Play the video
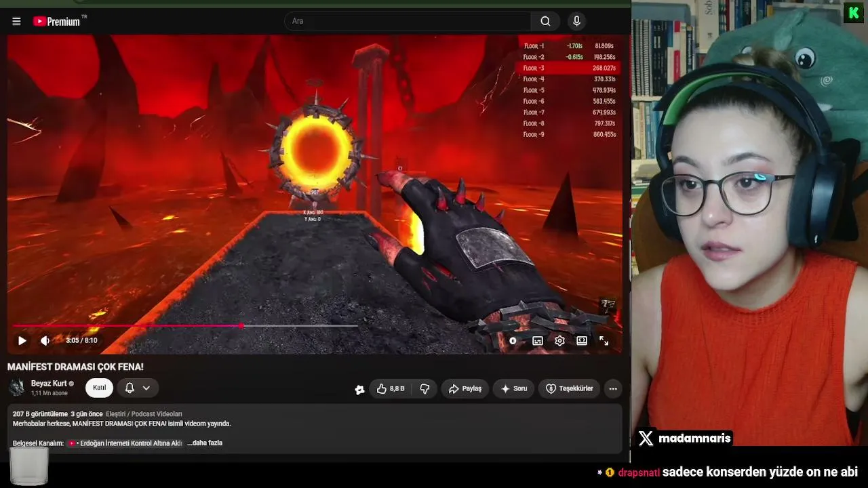The height and width of the screenshot is (488, 868). pyautogui.click(x=22, y=340)
